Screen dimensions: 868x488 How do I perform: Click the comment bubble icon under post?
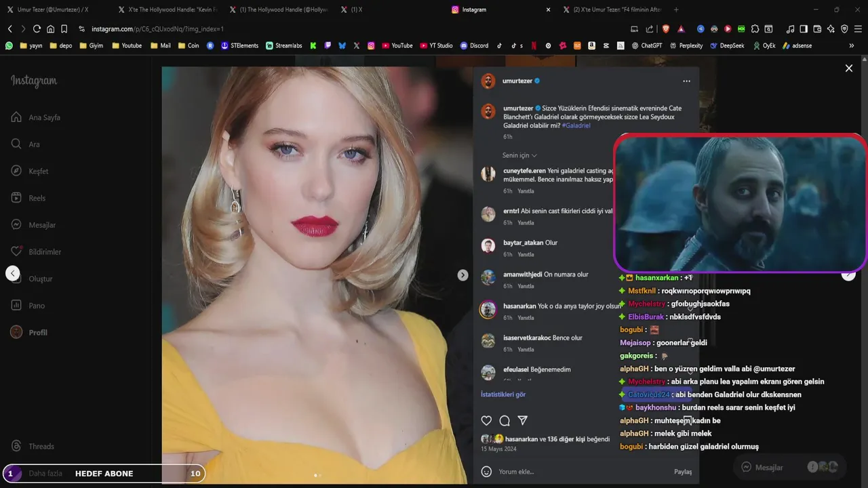505,421
